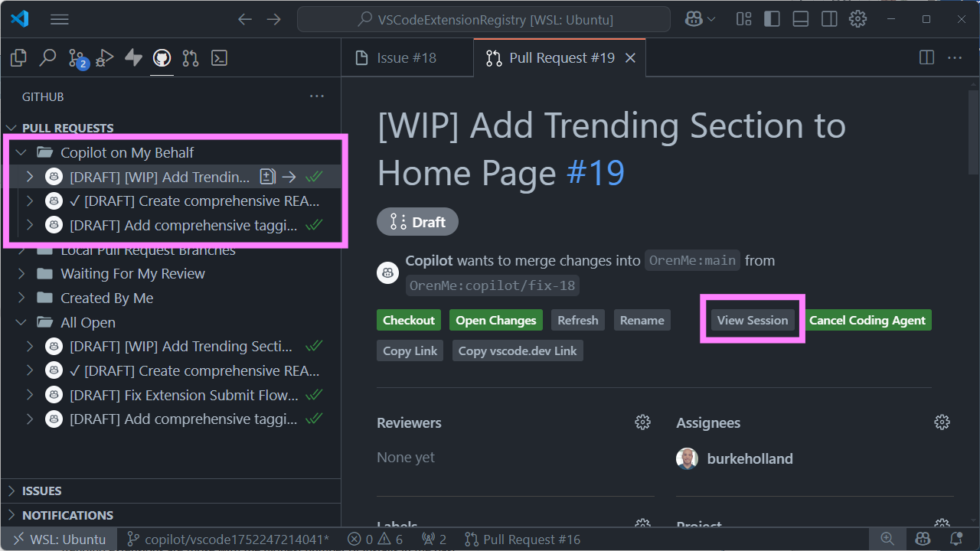The height and width of the screenshot is (551, 980).
Task: Click the Checkout button
Action: [x=408, y=320]
